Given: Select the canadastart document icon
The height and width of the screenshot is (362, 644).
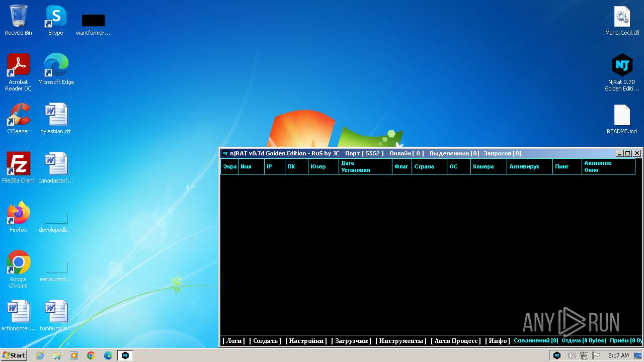Looking at the screenshot, I should click(56, 168).
